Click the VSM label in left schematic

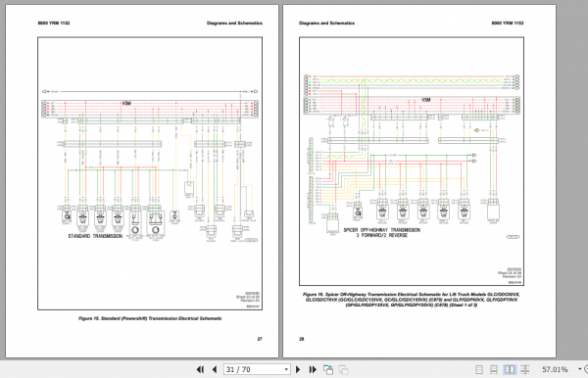(126, 103)
